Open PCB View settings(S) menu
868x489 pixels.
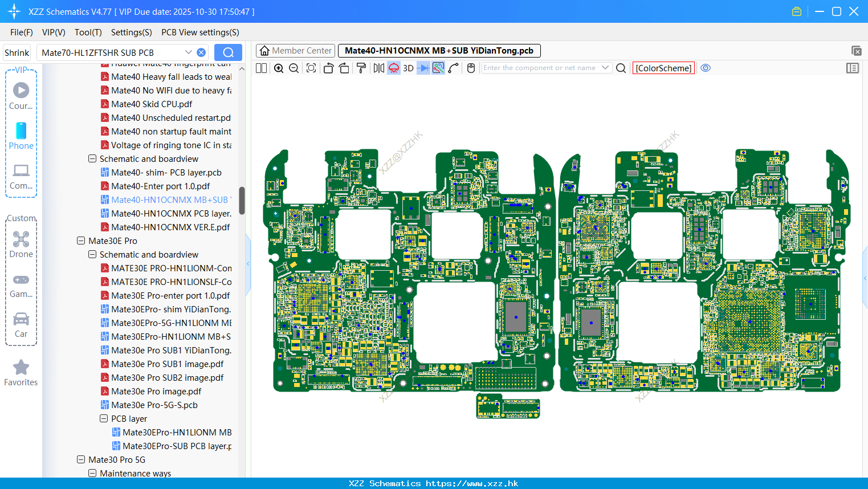(200, 32)
